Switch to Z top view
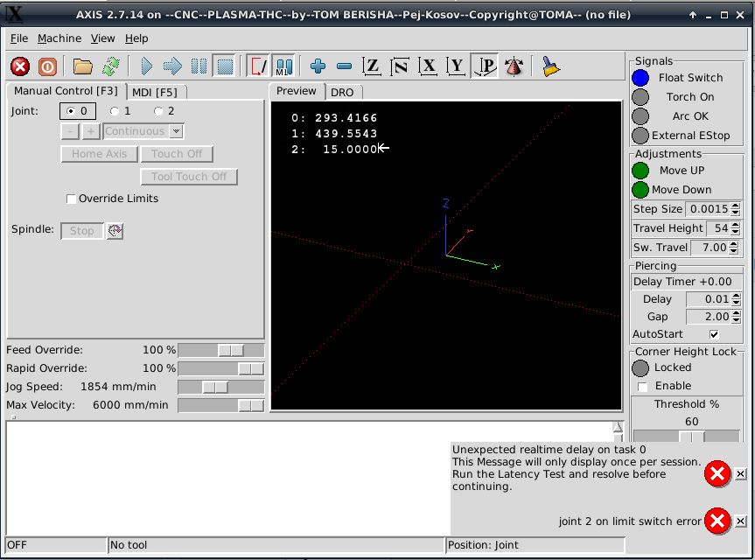Screen dimensions: 755x560 click(x=372, y=66)
